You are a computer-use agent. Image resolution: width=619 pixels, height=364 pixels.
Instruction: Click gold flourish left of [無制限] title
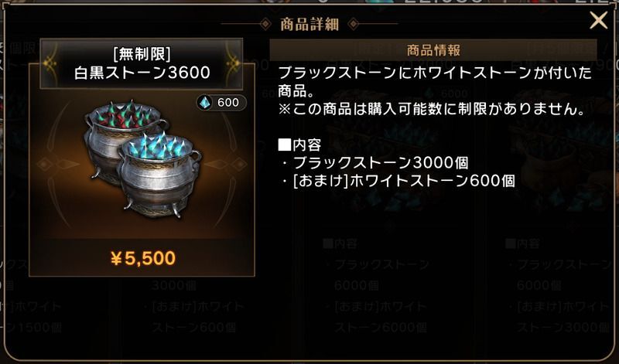(50, 63)
